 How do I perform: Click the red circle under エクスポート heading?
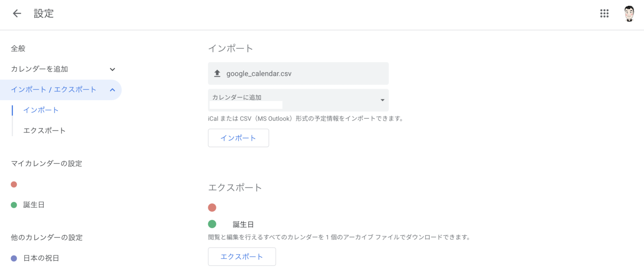click(212, 207)
